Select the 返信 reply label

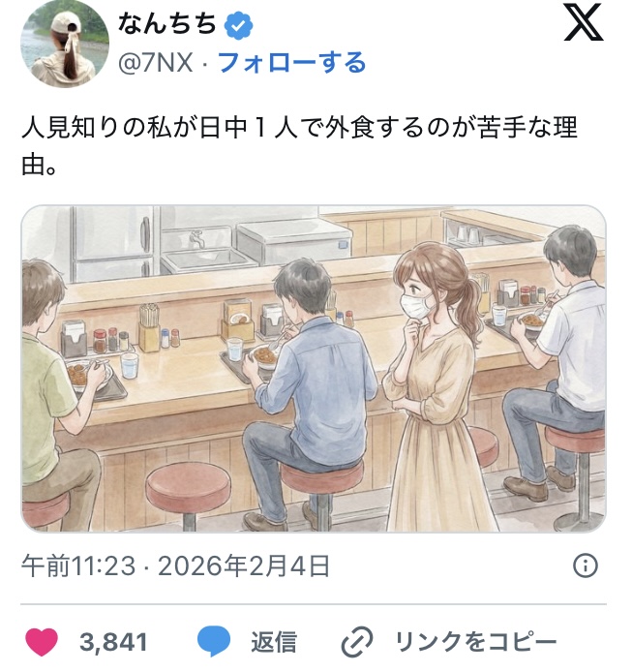274,642
